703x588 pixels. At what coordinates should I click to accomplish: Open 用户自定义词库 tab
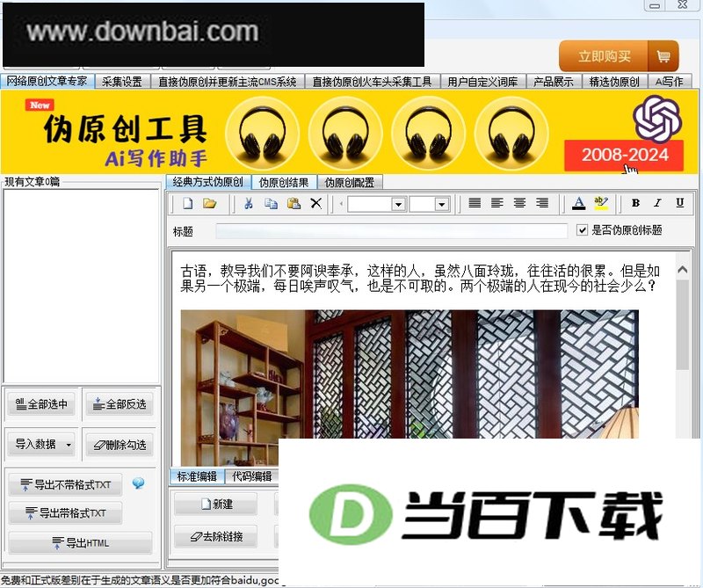[x=482, y=82]
